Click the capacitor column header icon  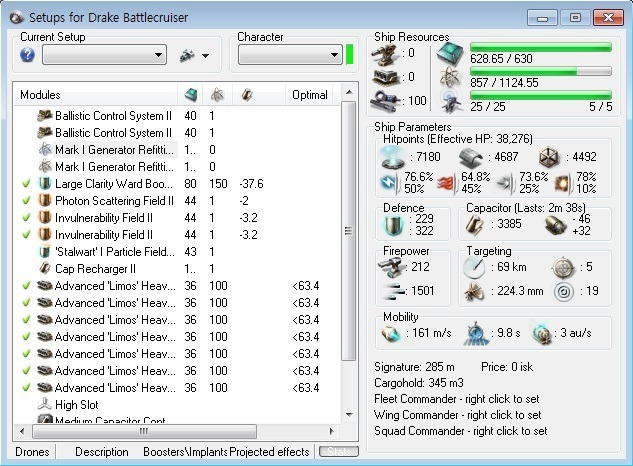247,95
